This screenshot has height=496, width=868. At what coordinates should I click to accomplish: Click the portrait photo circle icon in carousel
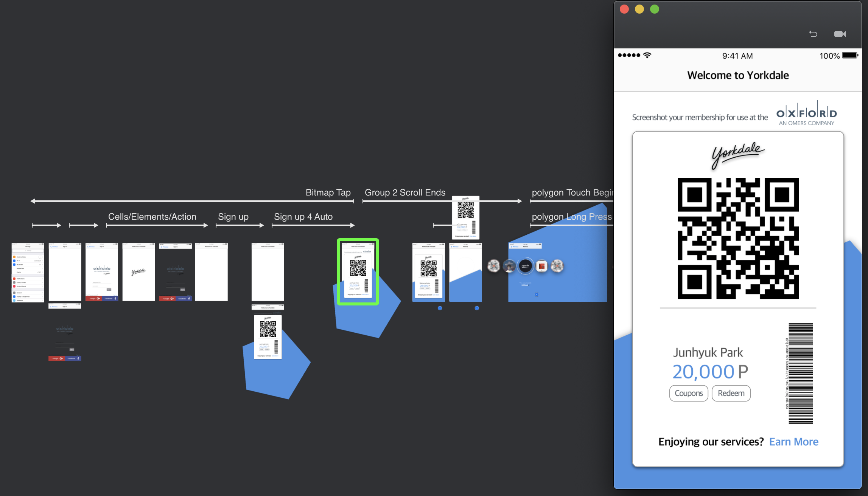point(509,266)
